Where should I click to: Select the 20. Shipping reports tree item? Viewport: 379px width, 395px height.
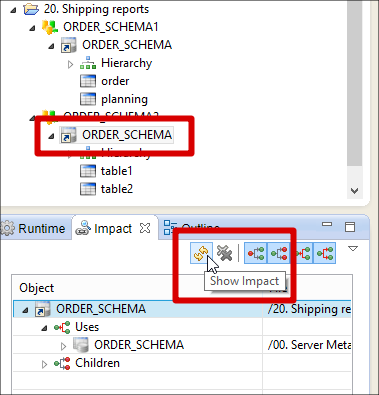(x=96, y=9)
